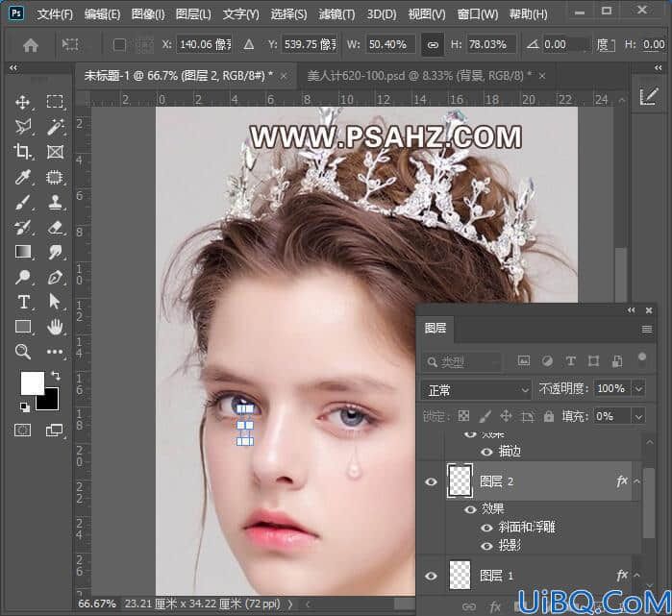The image size is (672, 616).
Task: Open the 滤镜(T) menu
Action: click(336, 14)
